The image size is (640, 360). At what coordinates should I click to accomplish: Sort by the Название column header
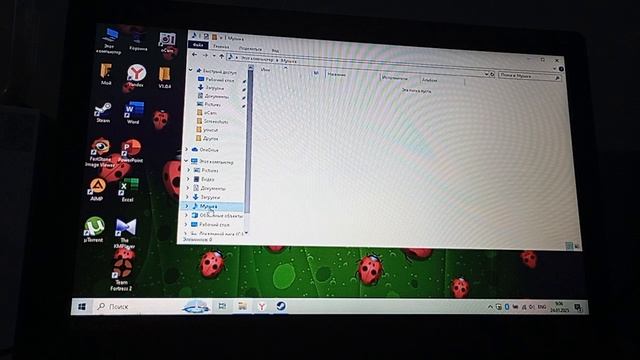click(336, 75)
